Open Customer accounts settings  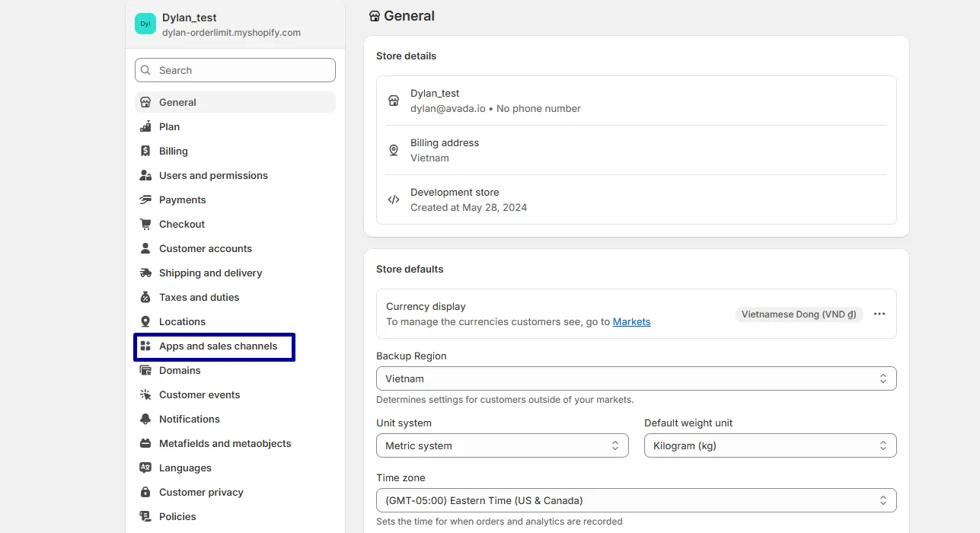pos(235,248)
